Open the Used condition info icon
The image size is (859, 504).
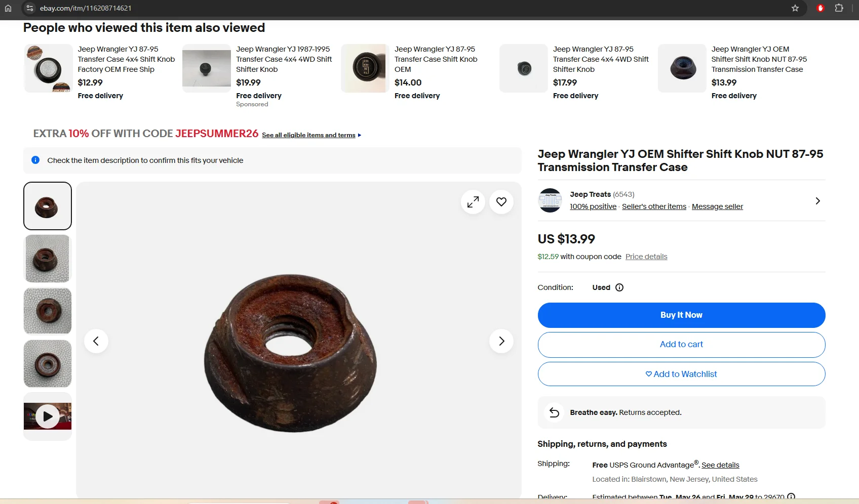(619, 287)
